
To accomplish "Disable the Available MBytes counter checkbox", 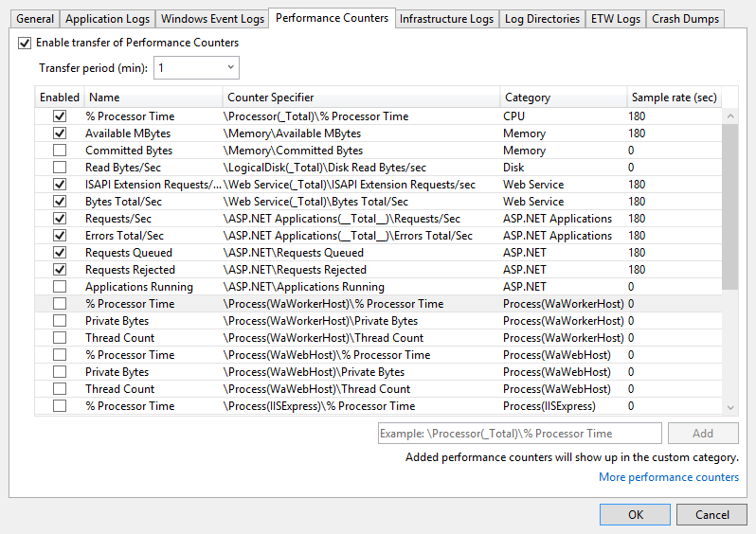I will click(60, 133).
